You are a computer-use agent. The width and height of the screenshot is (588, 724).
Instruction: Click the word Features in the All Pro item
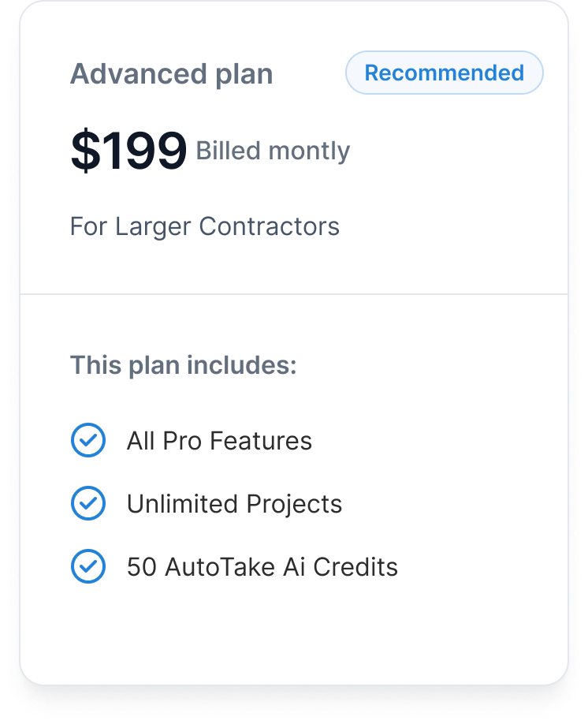click(261, 441)
